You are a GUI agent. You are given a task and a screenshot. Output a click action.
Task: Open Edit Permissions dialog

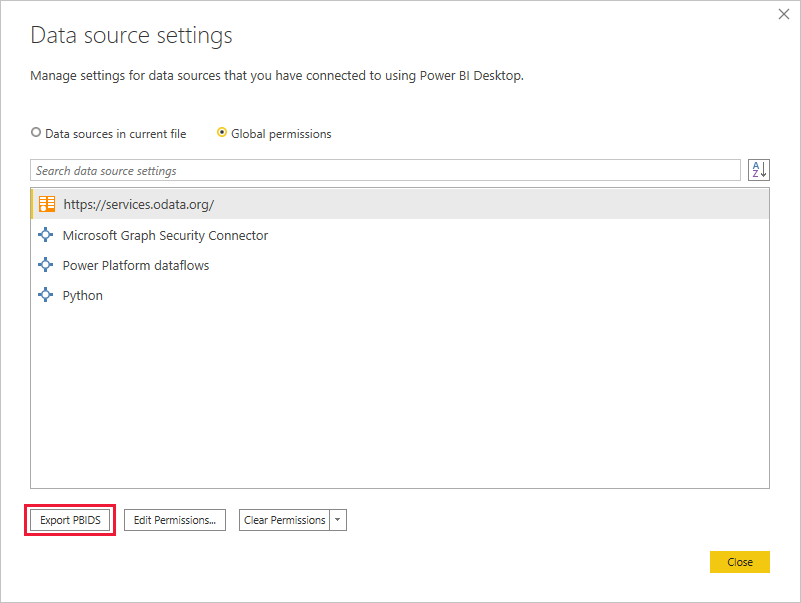[175, 520]
